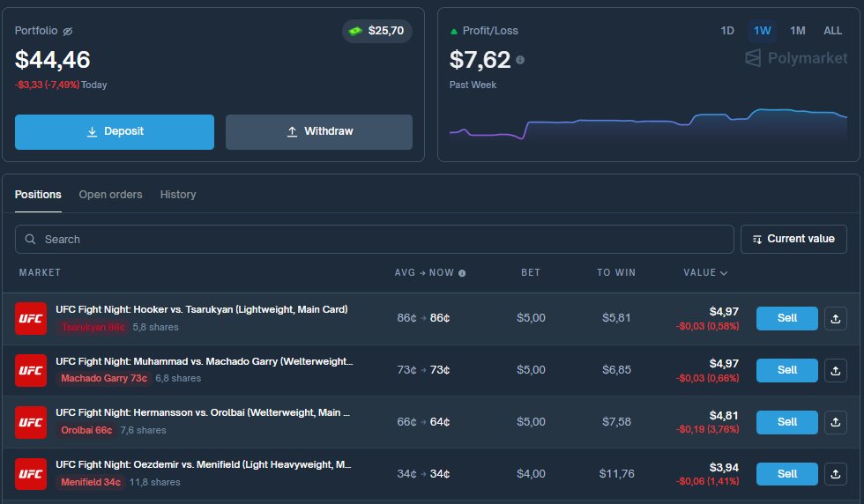Viewport: 864px width, 504px height.
Task: Toggle portfolio balance visibility eye icon
Action: [68, 32]
